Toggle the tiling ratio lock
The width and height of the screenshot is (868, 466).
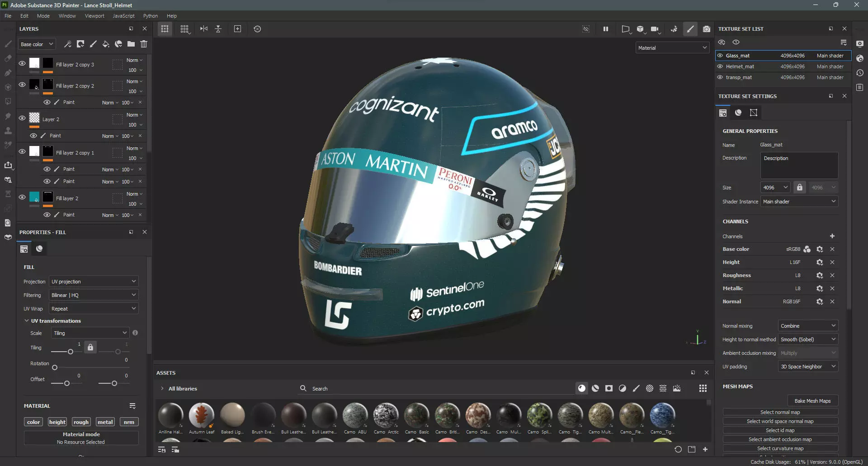90,347
